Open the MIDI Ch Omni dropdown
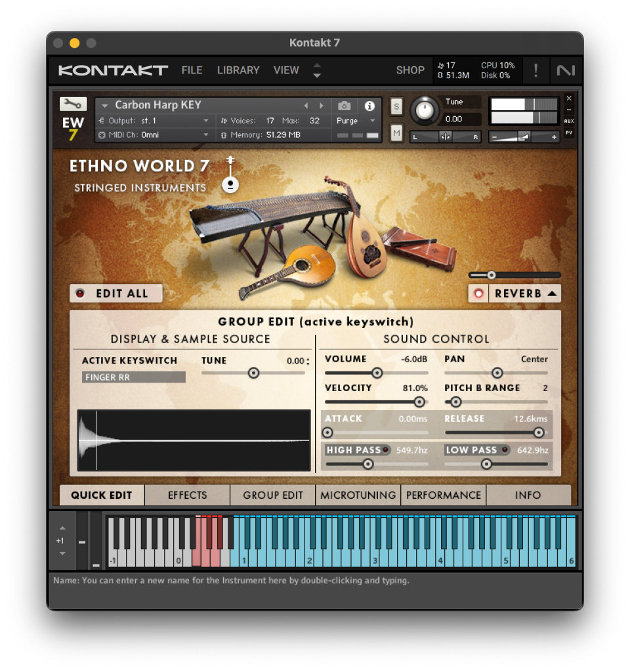The height and width of the screenshot is (672, 630). pyautogui.click(x=205, y=135)
